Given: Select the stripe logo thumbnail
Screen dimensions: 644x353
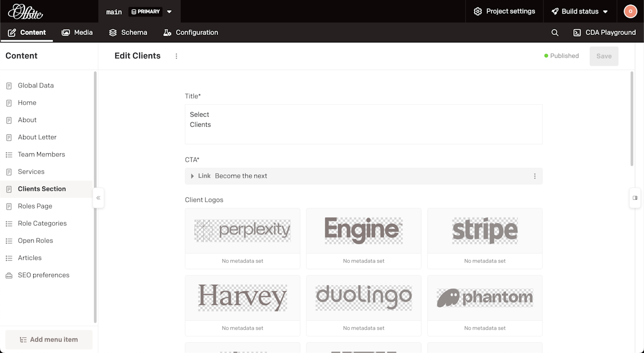Looking at the screenshot, I should pyautogui.click(x=485, y=231).
